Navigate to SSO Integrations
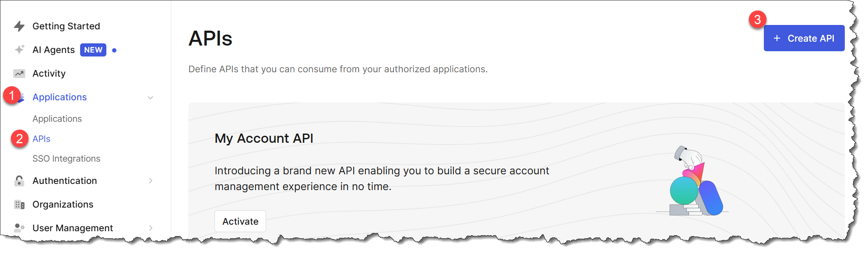 point(66,159)
